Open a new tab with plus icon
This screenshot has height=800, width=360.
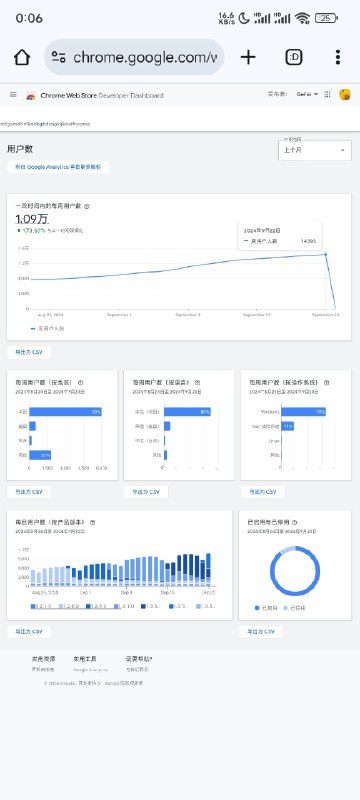pos(248,57)
